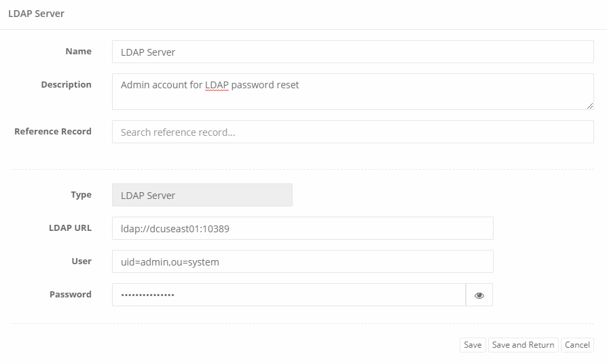The image size is (607, 364).
Task: Click into the masked Password field
Action: point(289,295)
